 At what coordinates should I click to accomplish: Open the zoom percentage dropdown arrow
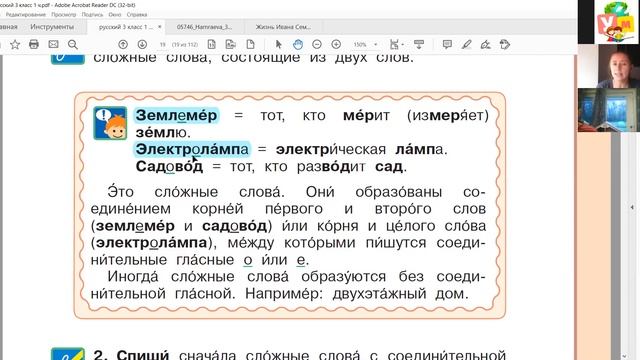(x=376, y=44)
